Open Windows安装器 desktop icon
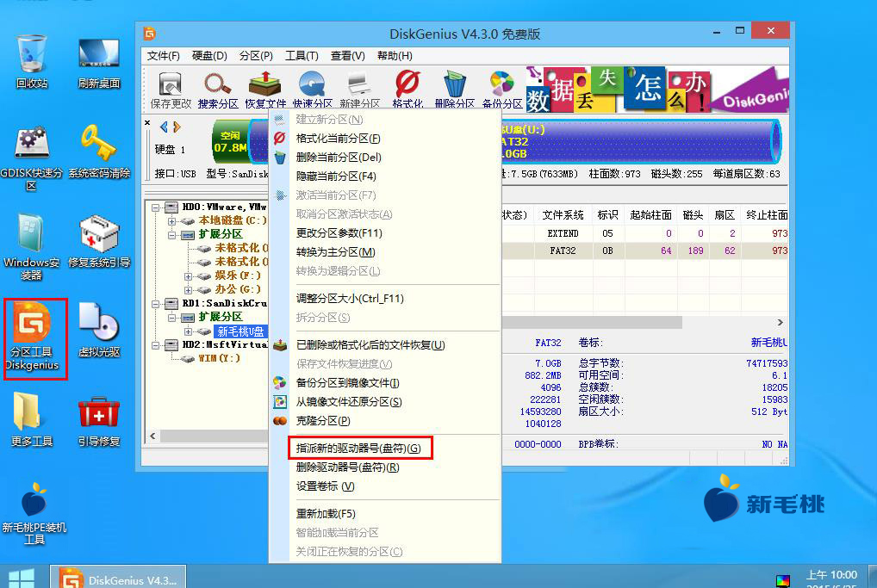 [x=31, y=247]
